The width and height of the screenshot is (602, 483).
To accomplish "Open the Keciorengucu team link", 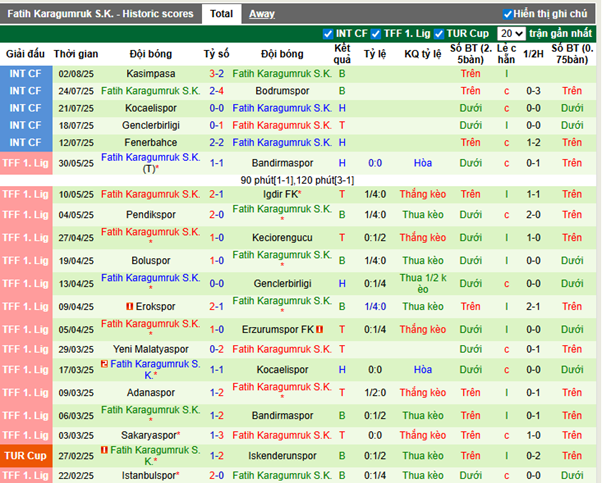I will pos(282,238).
